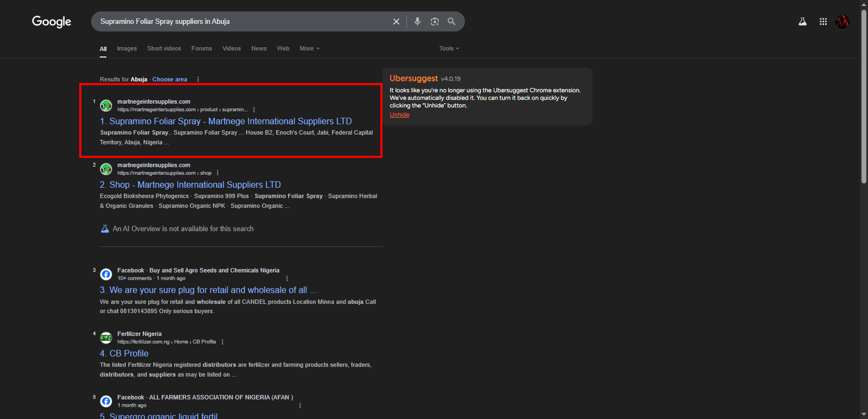
Task: Open Supramino Foliar Spray Martnege result
Action: click(226, 122)
